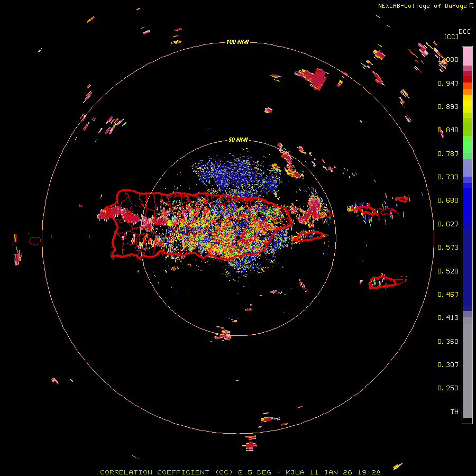The image size is (476, 476).
Task: Click the Vieques island outline
Action: pos(309,236)
